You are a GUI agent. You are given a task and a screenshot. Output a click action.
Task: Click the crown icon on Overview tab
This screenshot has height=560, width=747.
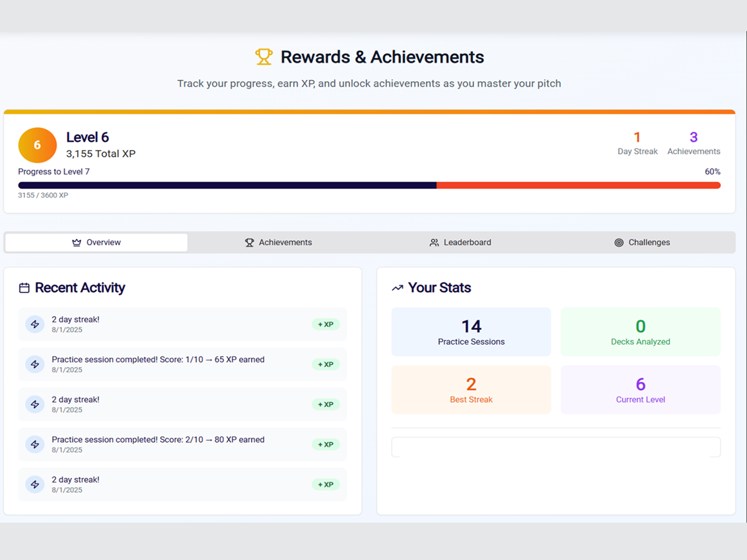coord(77,243)
